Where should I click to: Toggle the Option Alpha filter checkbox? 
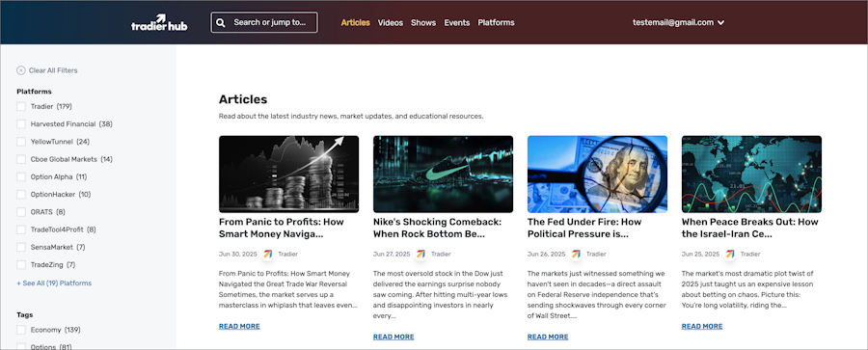coord(21,177)
